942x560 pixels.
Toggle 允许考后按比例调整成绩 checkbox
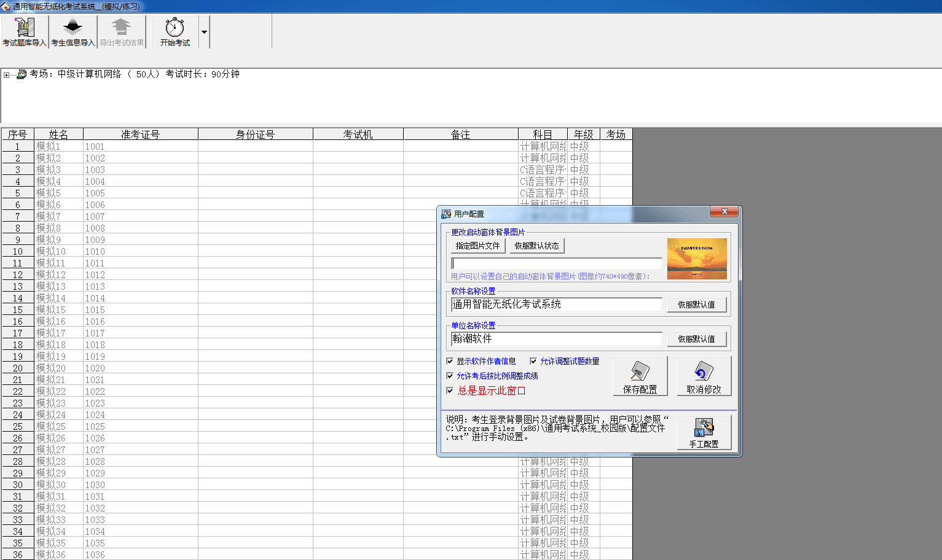tap(450, 376)
